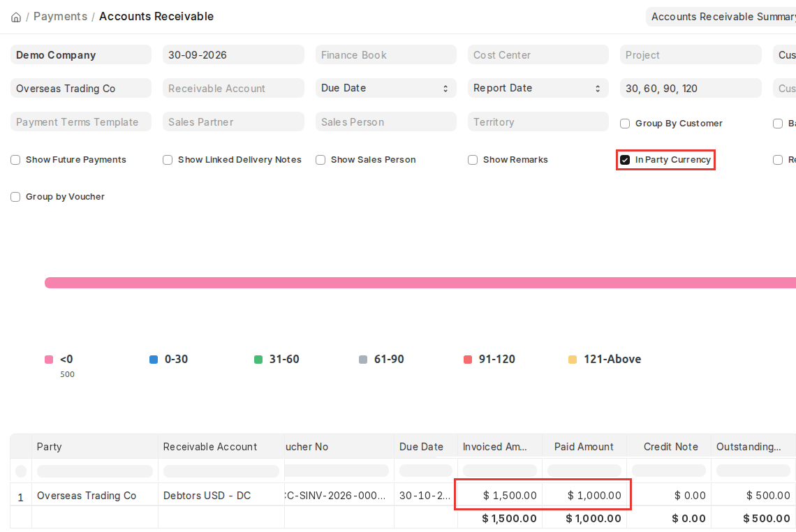
Task: Tick Show Linked Delivery Notes checkbox
Action: coord(168,160)
